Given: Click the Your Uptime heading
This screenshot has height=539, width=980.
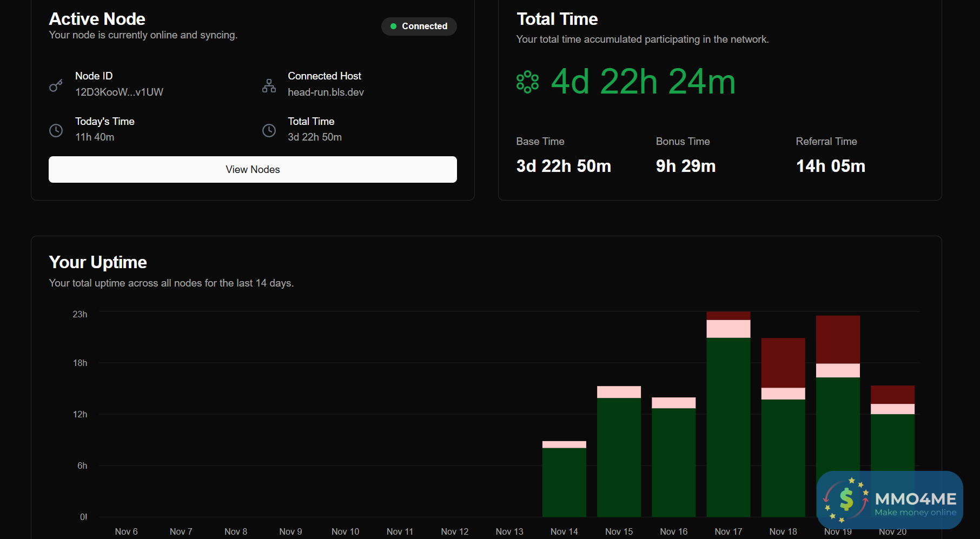Looking at the screenshot, I should click(98, 262).
